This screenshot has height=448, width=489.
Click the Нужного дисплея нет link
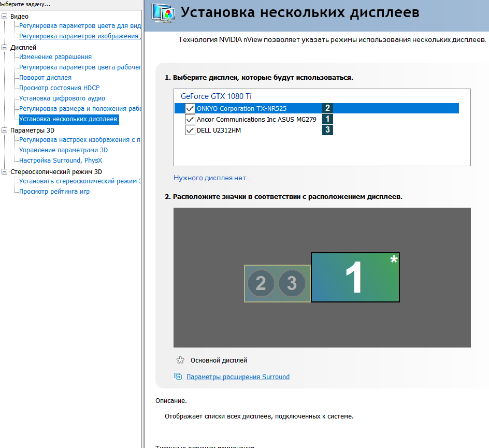click(x=212, y=178)
